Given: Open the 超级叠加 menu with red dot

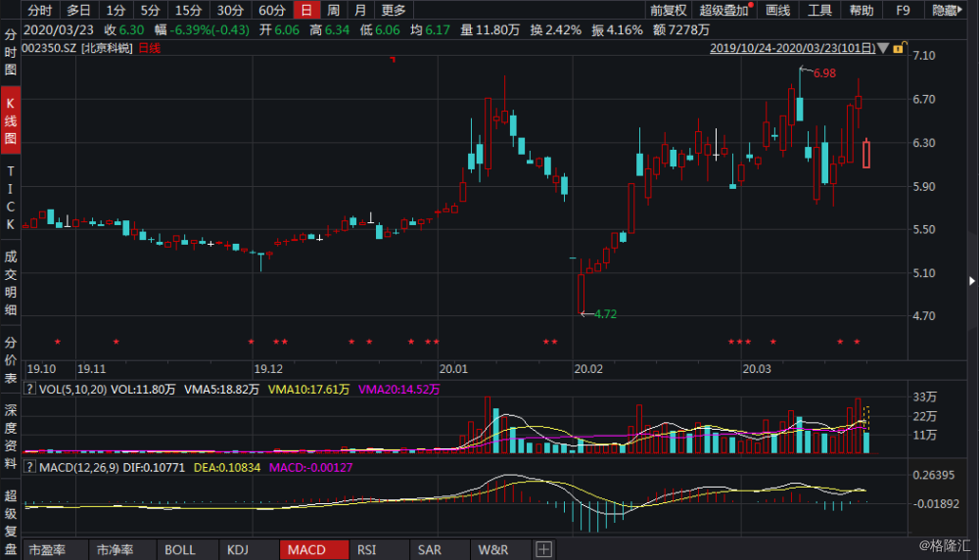Looking at the screenshot, I should 724,11.
